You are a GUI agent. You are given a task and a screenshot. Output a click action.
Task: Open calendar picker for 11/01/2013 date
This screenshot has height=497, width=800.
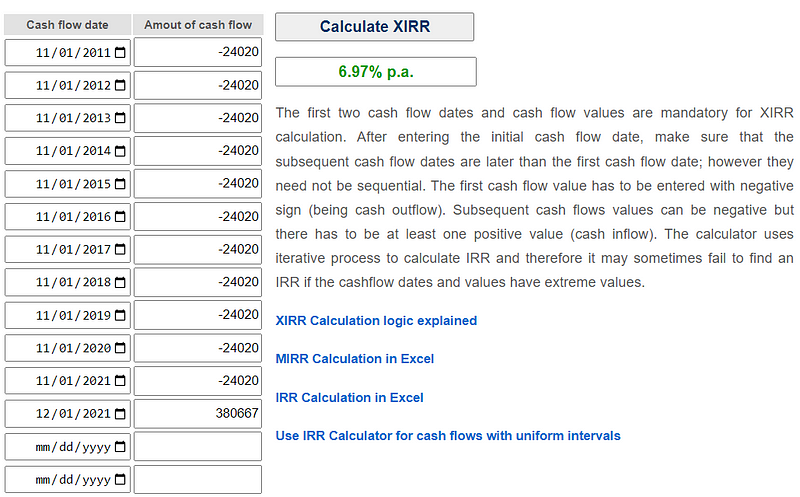click(120, 119)
